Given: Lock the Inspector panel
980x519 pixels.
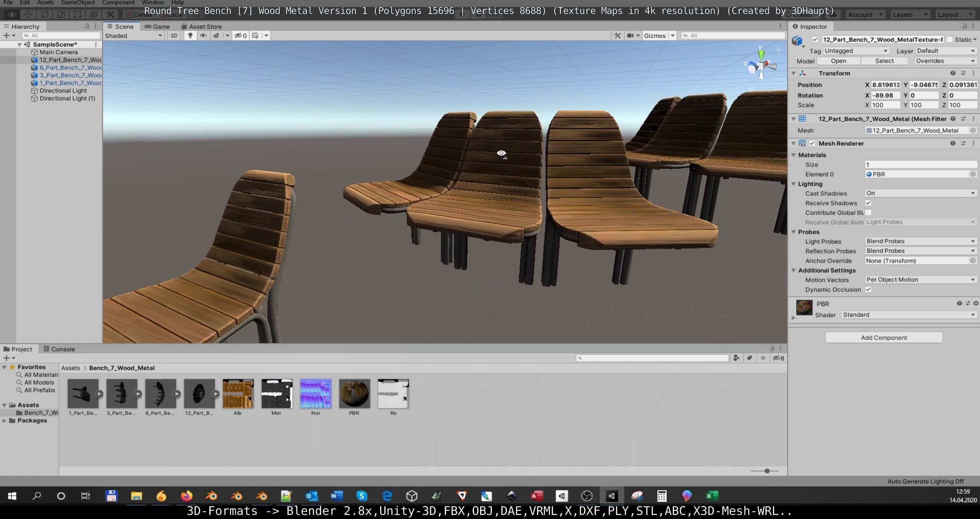Looking at the screenshot, I should (964, 26).
